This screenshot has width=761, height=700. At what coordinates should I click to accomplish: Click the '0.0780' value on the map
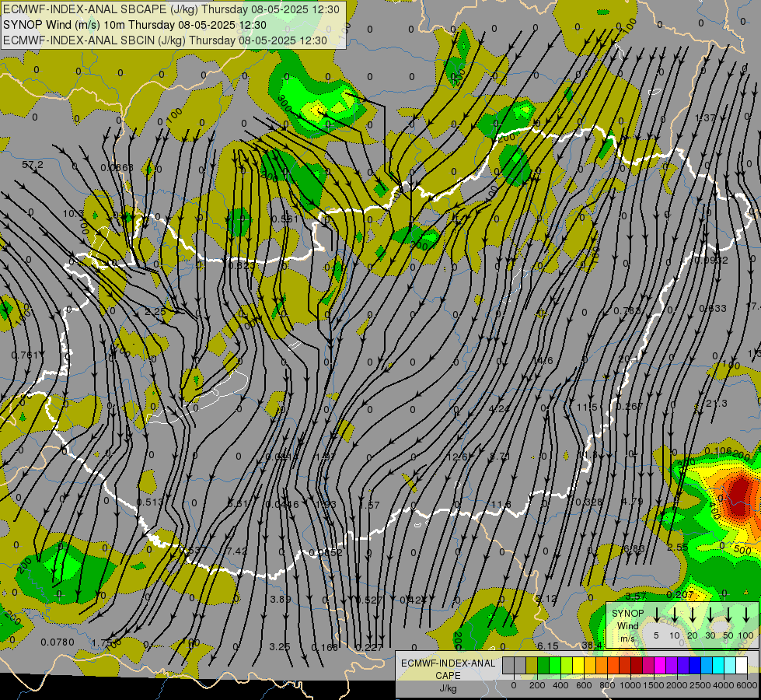[58, 642]
